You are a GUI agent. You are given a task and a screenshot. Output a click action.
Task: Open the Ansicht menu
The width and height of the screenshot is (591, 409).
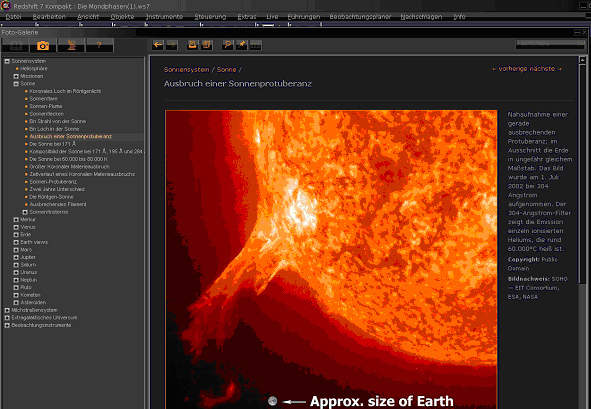(x=88, y=17)
